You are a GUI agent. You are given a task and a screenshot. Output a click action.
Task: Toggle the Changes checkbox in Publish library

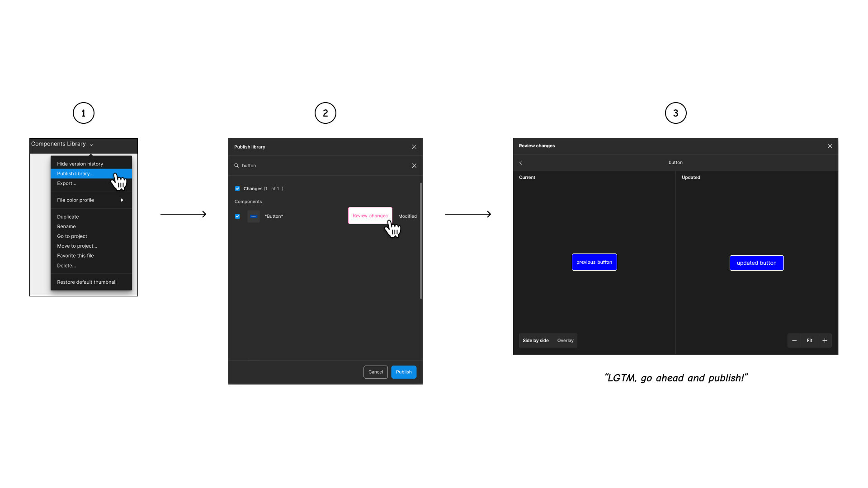pos(238,188)
